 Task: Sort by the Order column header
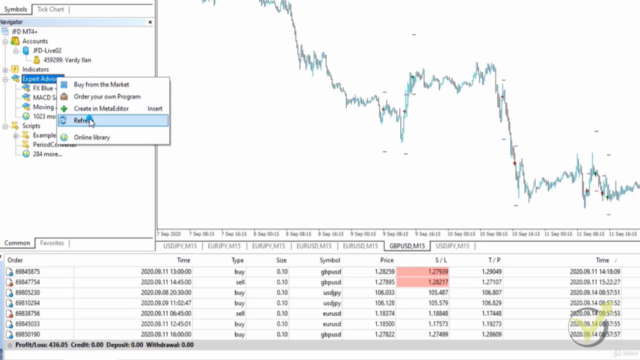tap(15, 260)
